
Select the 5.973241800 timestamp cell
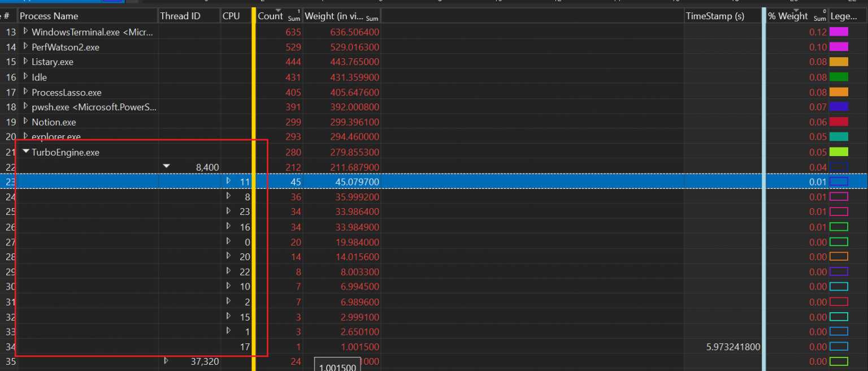click(723, 347)
